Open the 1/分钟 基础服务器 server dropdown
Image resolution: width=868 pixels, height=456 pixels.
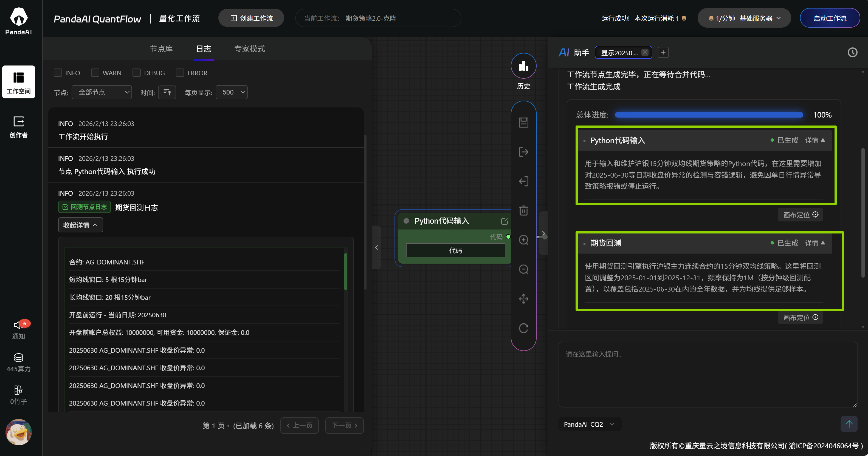pos(744,18)
